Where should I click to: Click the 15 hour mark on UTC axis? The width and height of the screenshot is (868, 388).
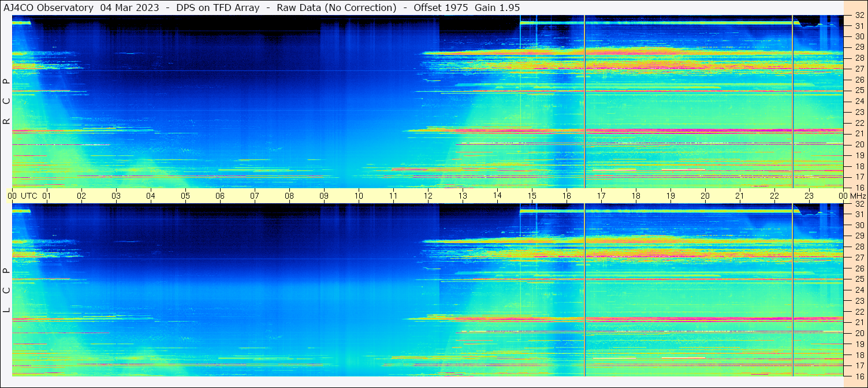(532, 196)
